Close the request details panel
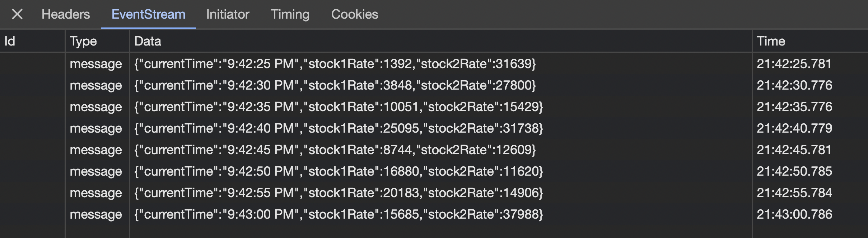 (17, 14)
